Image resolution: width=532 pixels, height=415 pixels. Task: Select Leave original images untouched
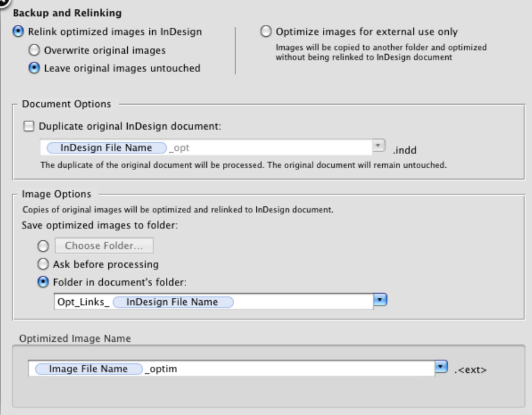(34, 68)
